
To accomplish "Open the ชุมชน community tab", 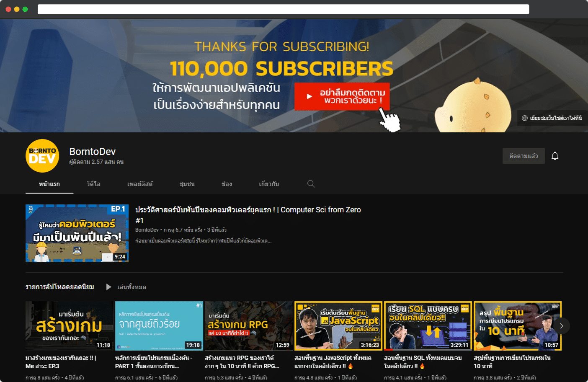I will (187, 184).
